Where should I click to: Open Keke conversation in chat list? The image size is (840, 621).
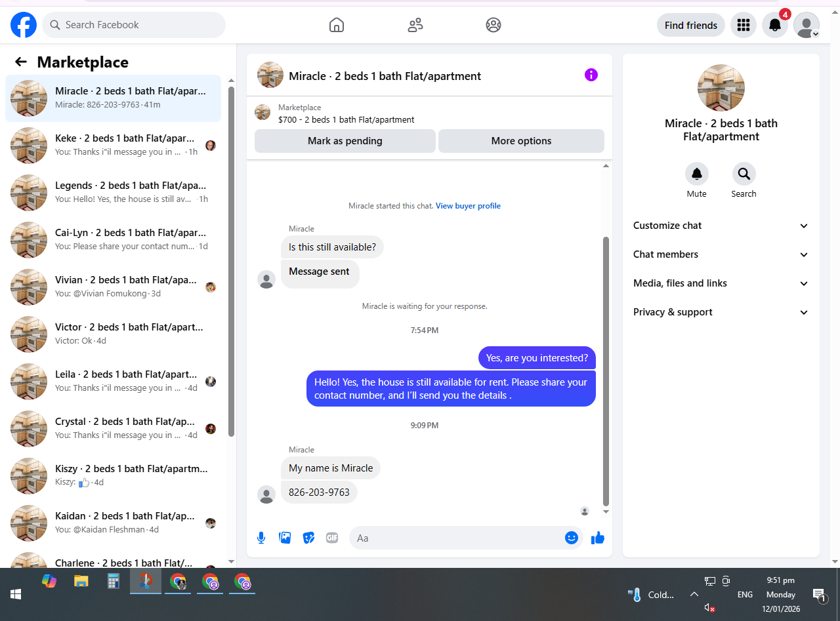(113, 146)
